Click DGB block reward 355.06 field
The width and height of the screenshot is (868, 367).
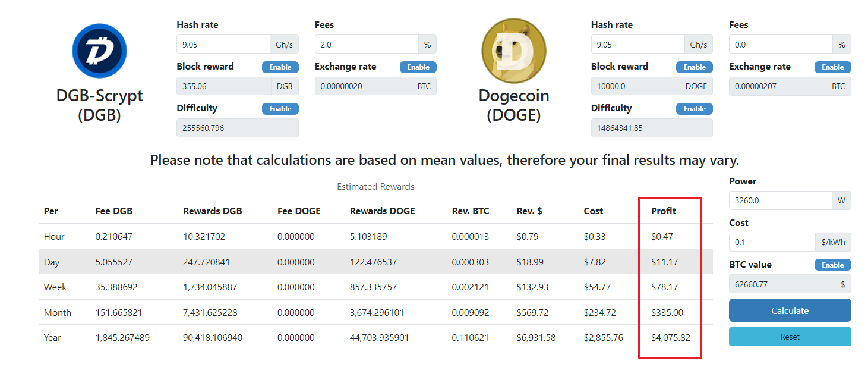click(224, 86)
